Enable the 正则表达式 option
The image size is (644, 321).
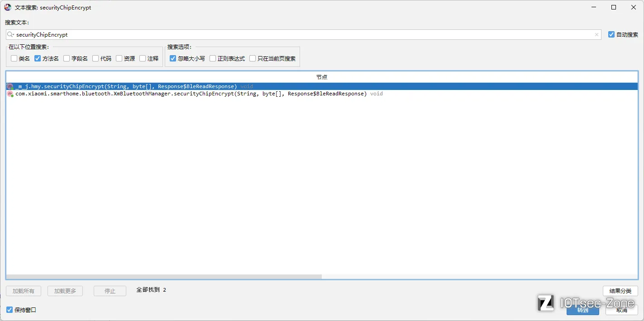tap(212, 58)
